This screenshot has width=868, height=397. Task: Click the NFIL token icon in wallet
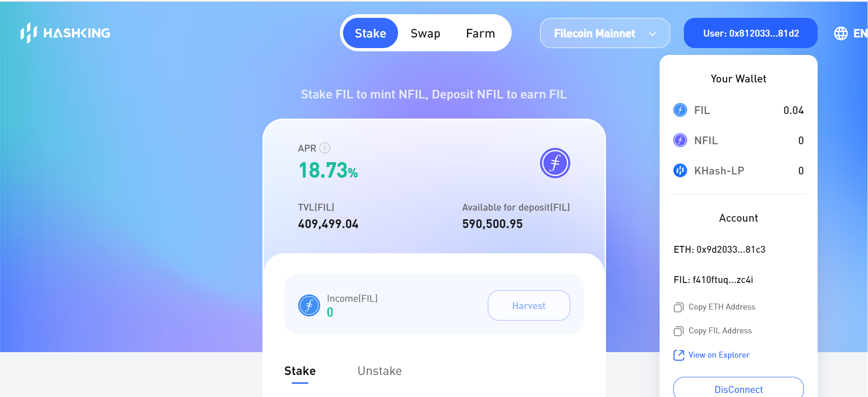tap(680, 141)
